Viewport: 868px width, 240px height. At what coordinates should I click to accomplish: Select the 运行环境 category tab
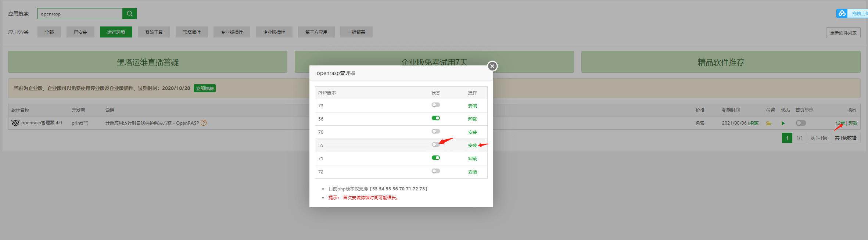click(116, 32)
